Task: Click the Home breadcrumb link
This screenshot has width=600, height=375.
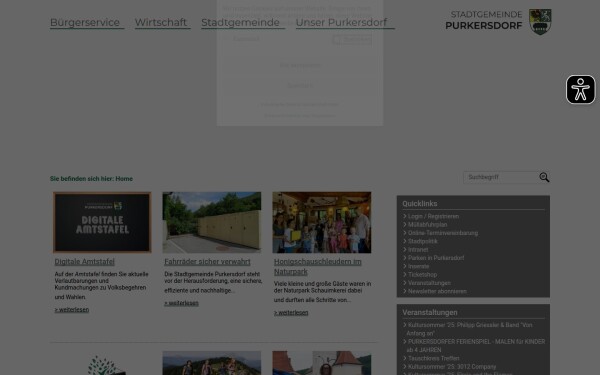Action: coord(124,179)
